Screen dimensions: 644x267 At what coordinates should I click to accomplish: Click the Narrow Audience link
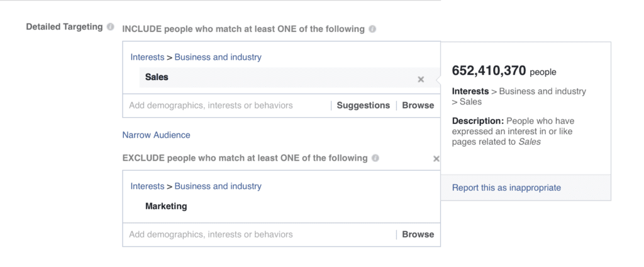click(x=156, y=135)
